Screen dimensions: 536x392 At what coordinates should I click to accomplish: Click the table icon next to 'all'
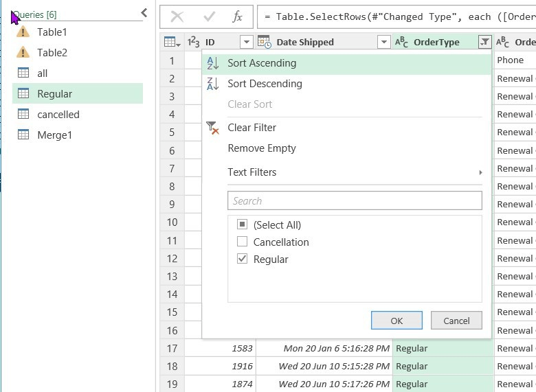23,73
